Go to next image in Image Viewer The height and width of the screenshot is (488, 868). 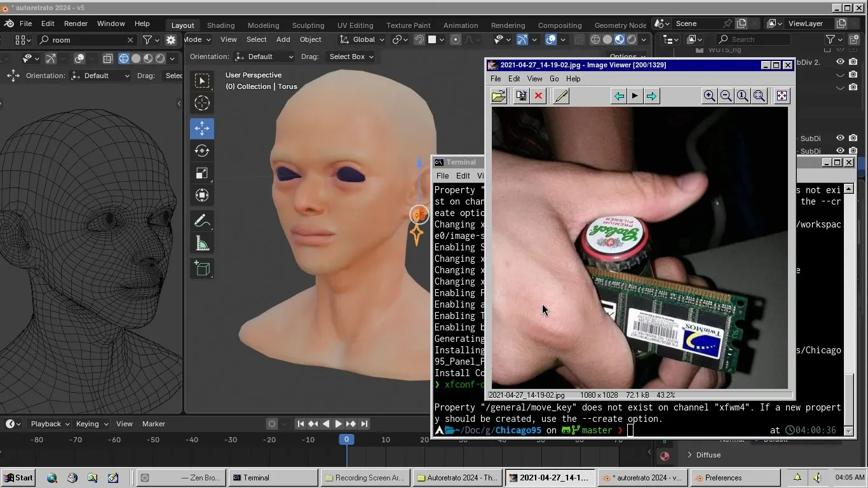[651, 96]
